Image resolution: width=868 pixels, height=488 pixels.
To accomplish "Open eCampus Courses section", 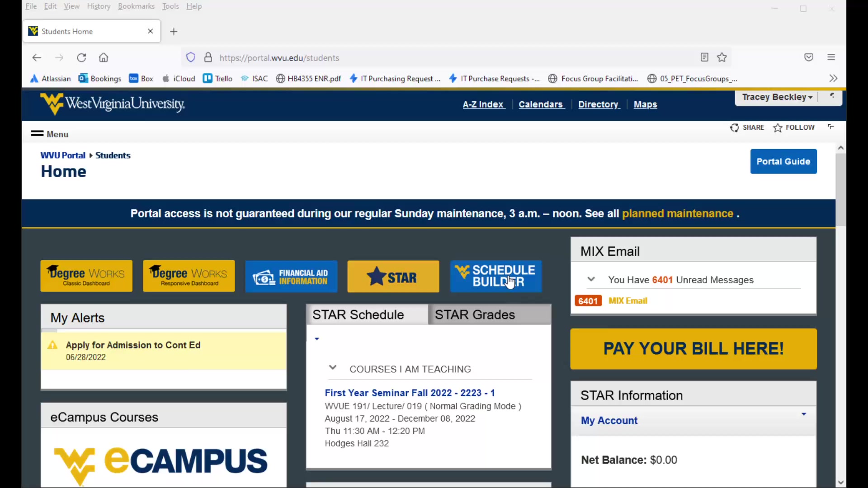I will coord(104,417).
